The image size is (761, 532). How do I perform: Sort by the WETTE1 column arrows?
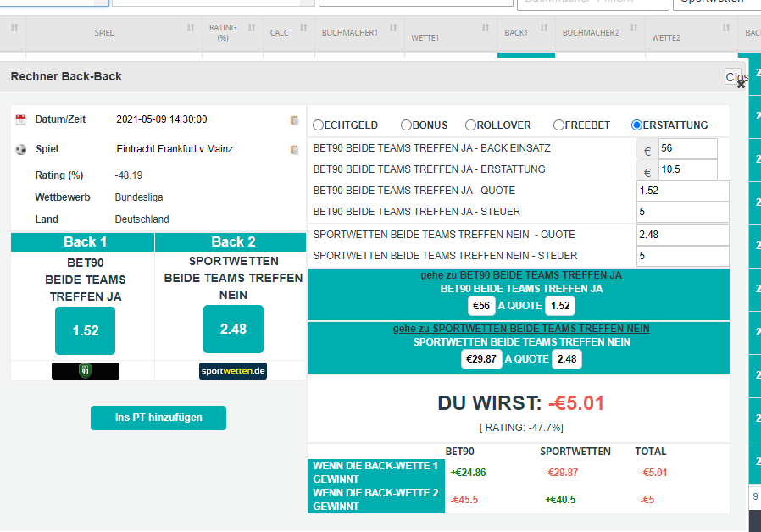[486, 28]
